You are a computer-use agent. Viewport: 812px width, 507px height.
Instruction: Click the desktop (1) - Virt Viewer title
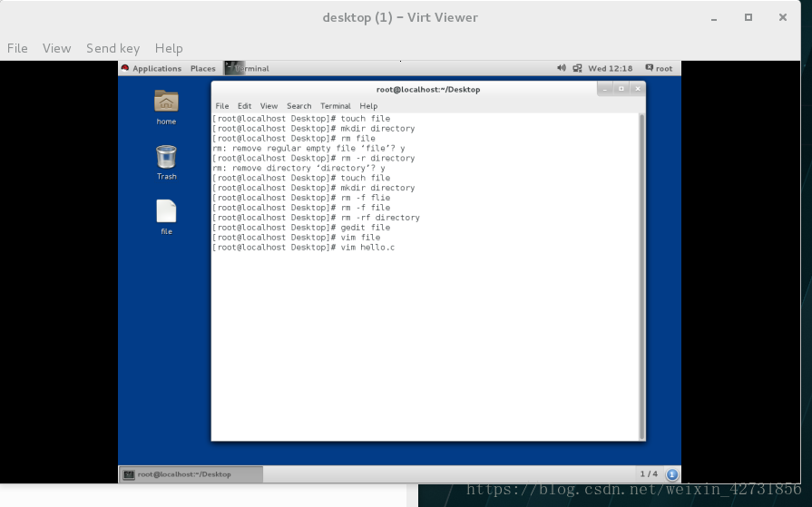[x=400, y=17]
